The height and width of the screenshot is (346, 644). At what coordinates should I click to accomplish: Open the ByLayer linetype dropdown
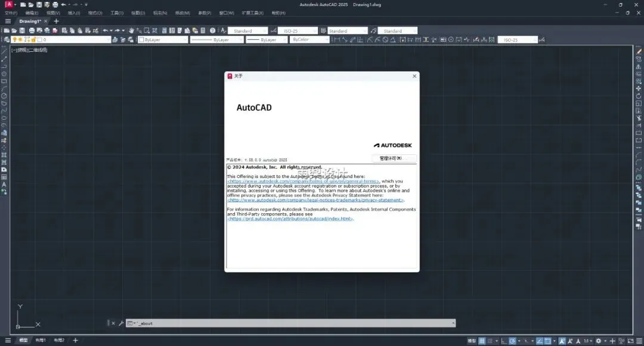tap(217, 40)
